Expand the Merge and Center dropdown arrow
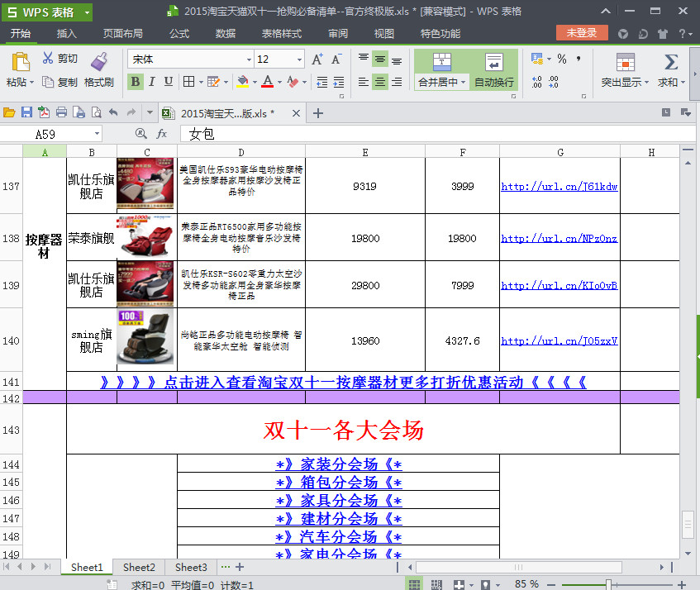Image resolution: width=700 pixels, height=590 pixels. pyautogui.click(x=463, y=83)
